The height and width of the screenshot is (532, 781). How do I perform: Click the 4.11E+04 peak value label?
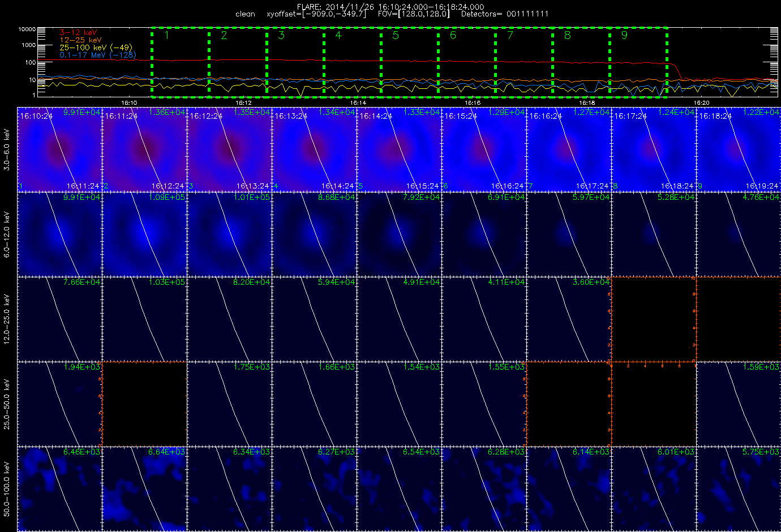(x=507, y=282)
